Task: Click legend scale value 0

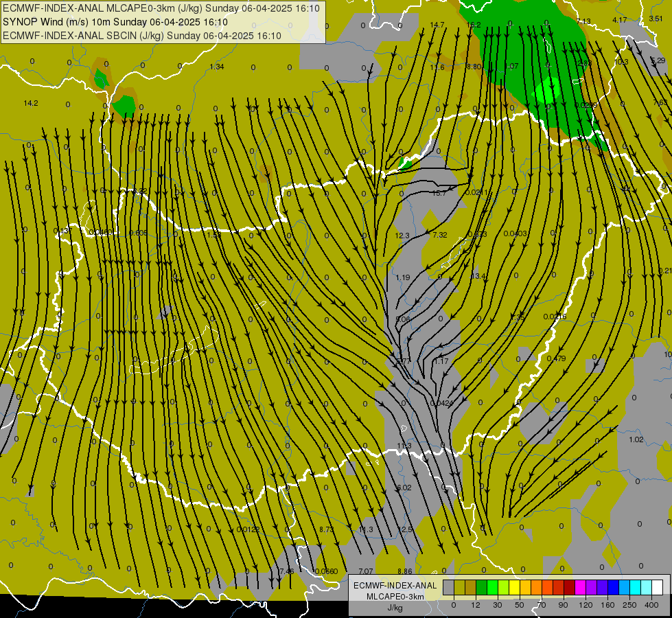Action: click(454, 605)
